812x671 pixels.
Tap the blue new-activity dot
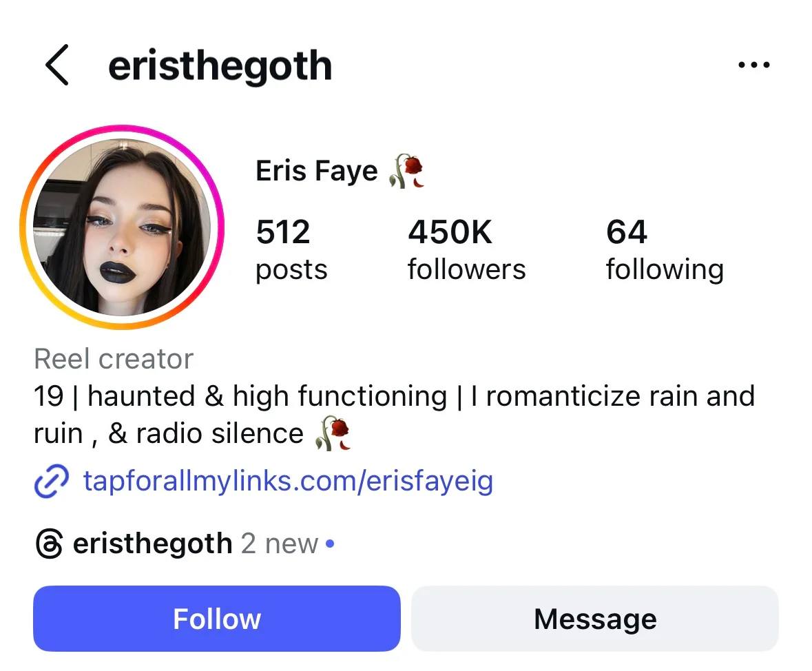[330, 544]
